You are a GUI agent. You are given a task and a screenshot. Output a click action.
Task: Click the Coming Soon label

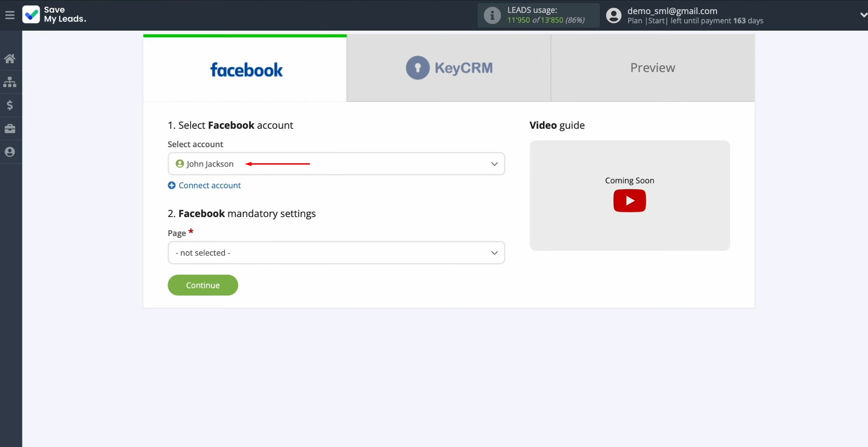pyautogui.click(x=630, y=180)
